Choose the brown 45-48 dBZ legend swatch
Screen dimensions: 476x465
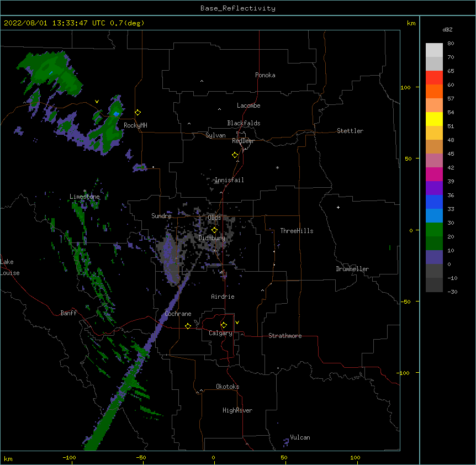434,146
